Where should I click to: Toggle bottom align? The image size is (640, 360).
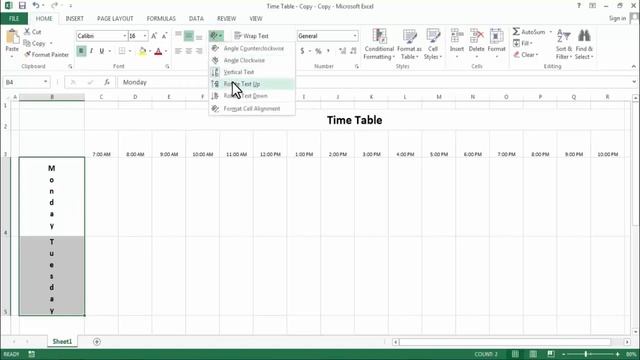(x=199, y=36)
